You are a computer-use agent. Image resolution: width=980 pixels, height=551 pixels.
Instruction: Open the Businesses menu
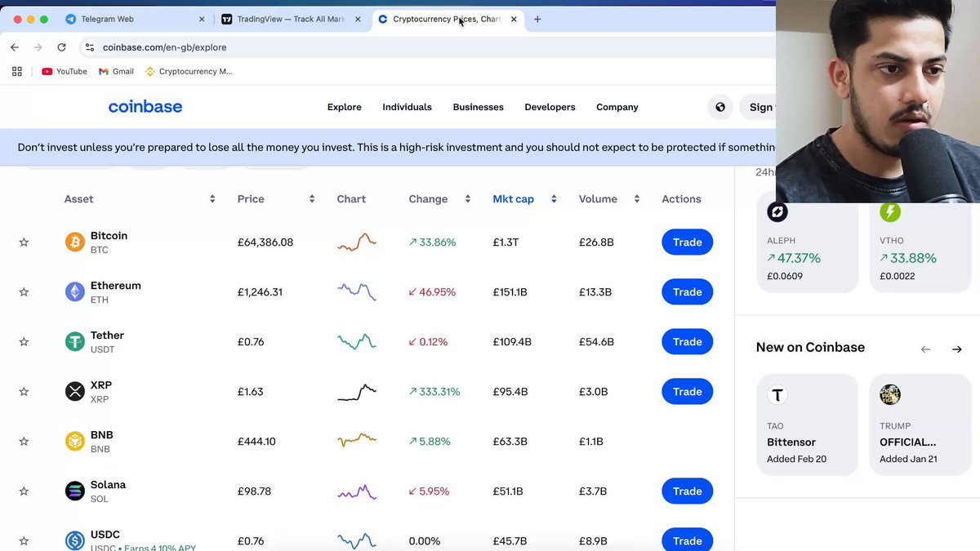point(478,107)
